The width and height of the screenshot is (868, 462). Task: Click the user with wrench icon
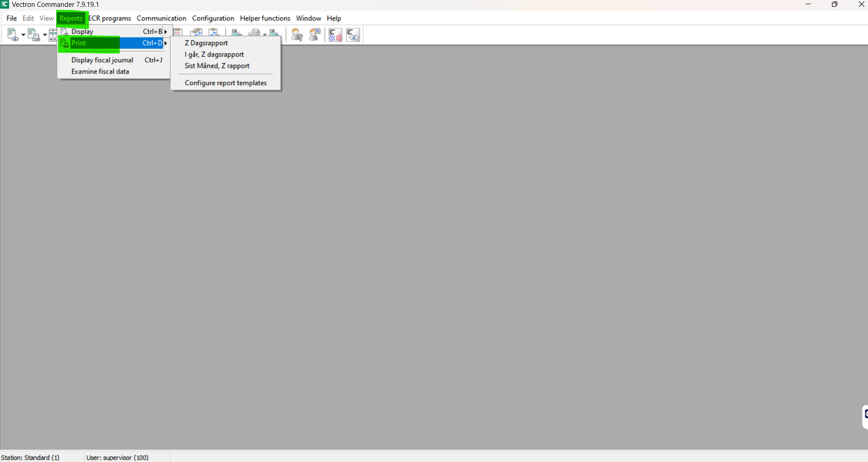click(x=297, y=35)
